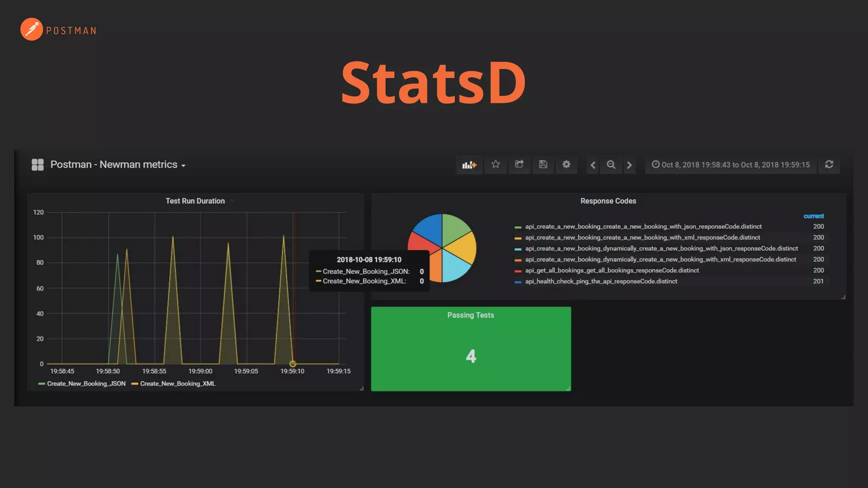
Task: Open the dashboards grid icon
Action: click(38, 165)
